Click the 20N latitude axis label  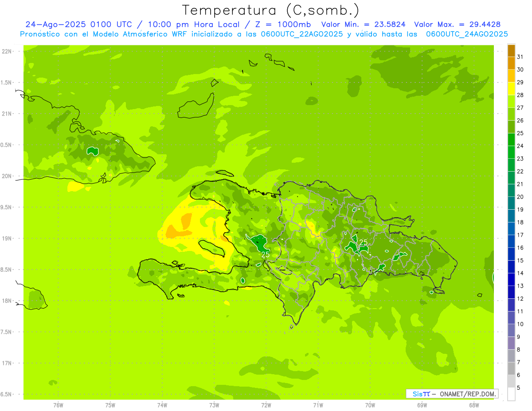(x=8, y=176)
